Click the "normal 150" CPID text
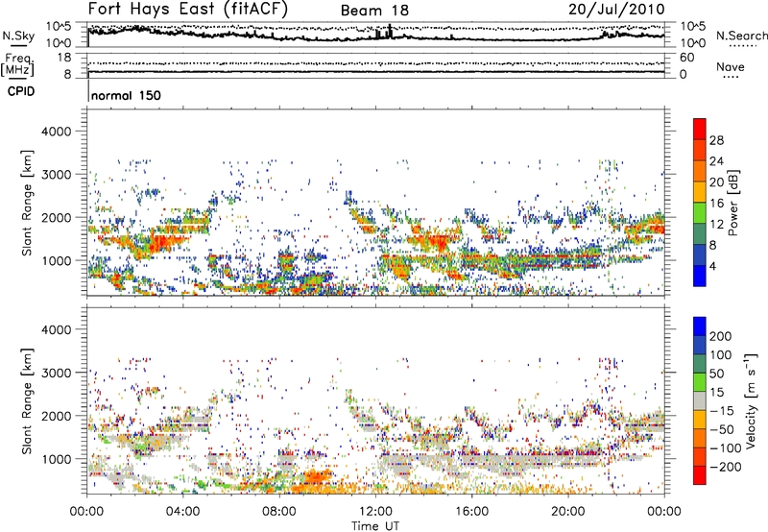768x532 pixels. point(126,95)
